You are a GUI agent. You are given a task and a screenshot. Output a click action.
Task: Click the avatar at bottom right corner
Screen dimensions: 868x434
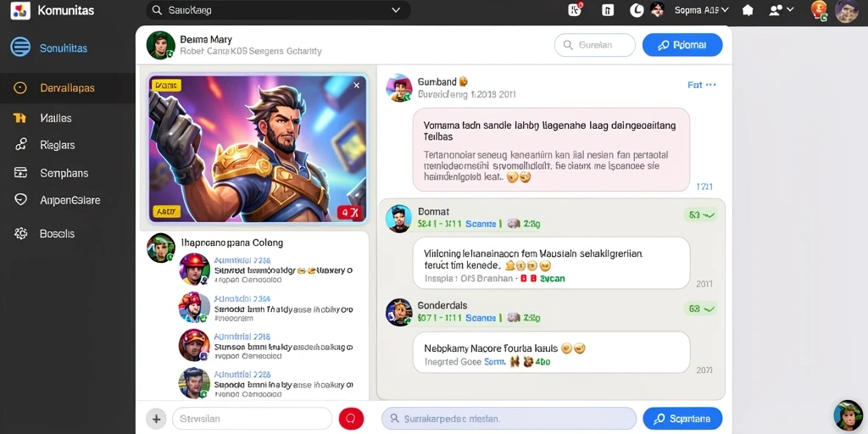coord(848,415)
